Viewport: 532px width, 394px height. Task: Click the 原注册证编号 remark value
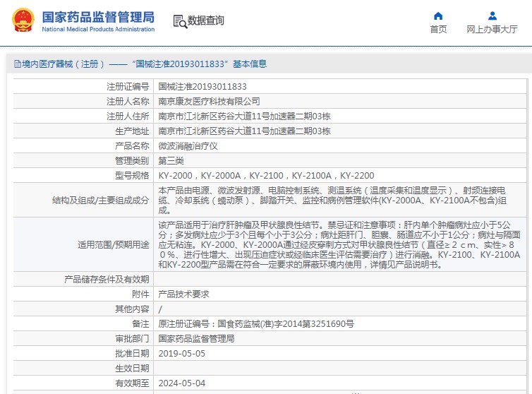pyautogui.click(x=256, y=324)
